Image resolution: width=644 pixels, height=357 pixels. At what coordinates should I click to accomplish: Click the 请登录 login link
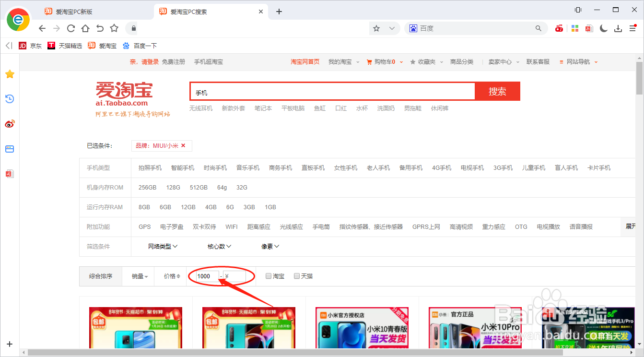pos(150,62)
